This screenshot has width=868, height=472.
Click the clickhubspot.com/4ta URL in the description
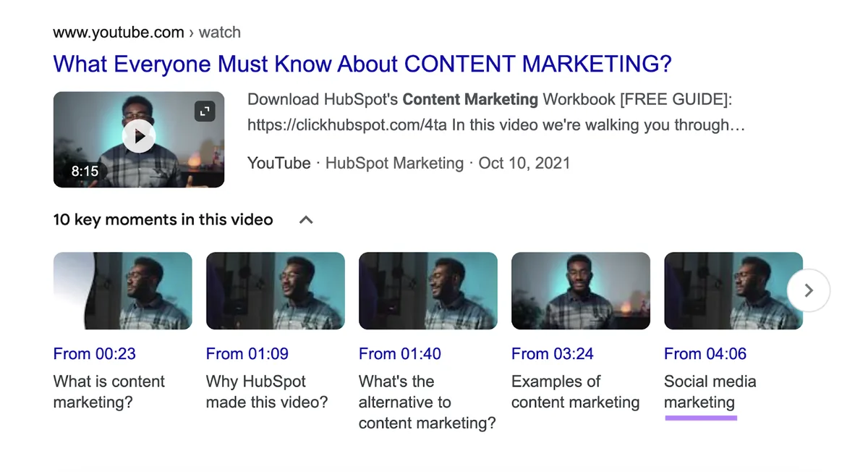click(x=347, y=125)
